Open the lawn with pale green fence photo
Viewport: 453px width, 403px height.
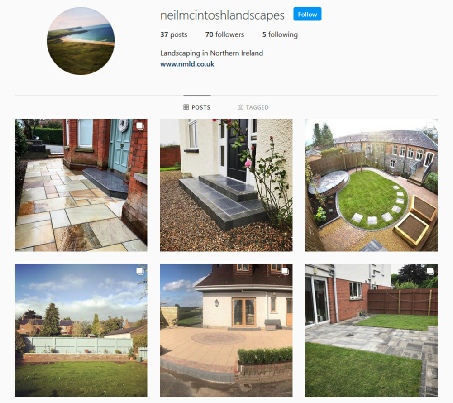81,330
